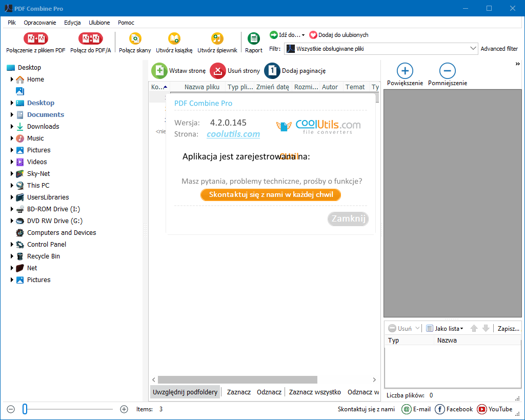Toggle the Uwzględnij podfoldery option
The image size is (525, 420).
point(185,392)
